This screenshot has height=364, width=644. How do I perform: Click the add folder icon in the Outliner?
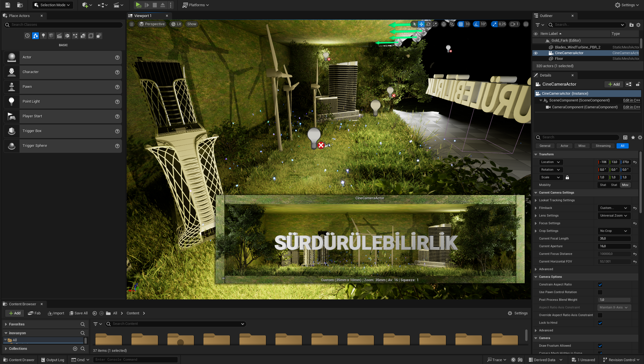631,25
